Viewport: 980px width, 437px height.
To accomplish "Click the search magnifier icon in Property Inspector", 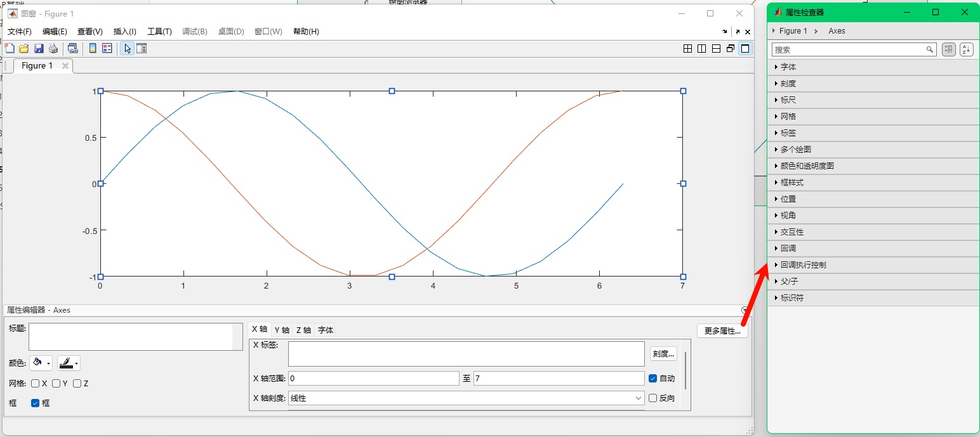I will [930, 49].
